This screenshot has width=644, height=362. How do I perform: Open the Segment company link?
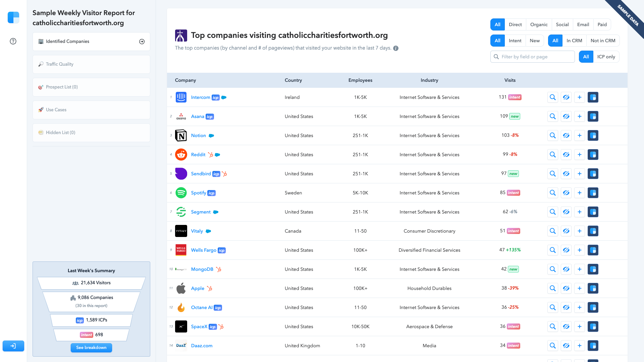tap(201, 212)
